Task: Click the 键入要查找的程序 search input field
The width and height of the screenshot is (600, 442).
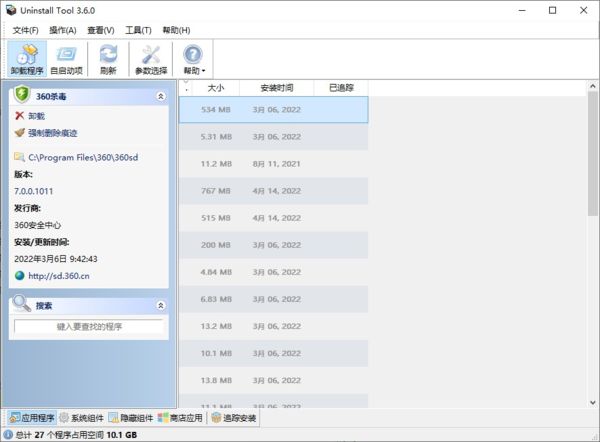Action: pyautogui.click(x=89, y=326)
